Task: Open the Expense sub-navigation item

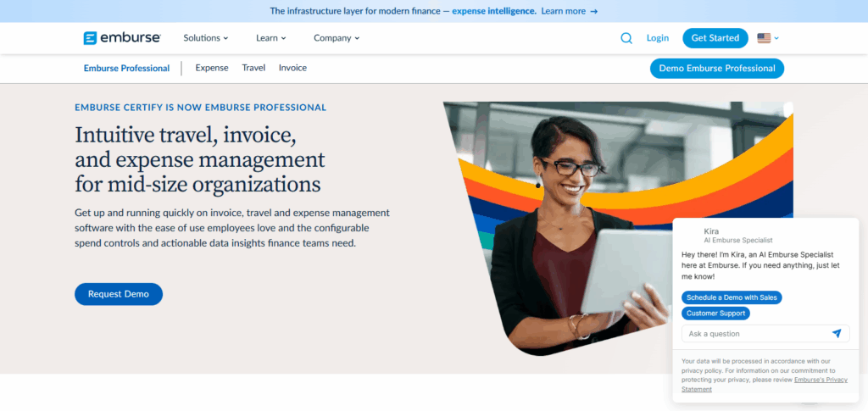Action: (212, 68)
